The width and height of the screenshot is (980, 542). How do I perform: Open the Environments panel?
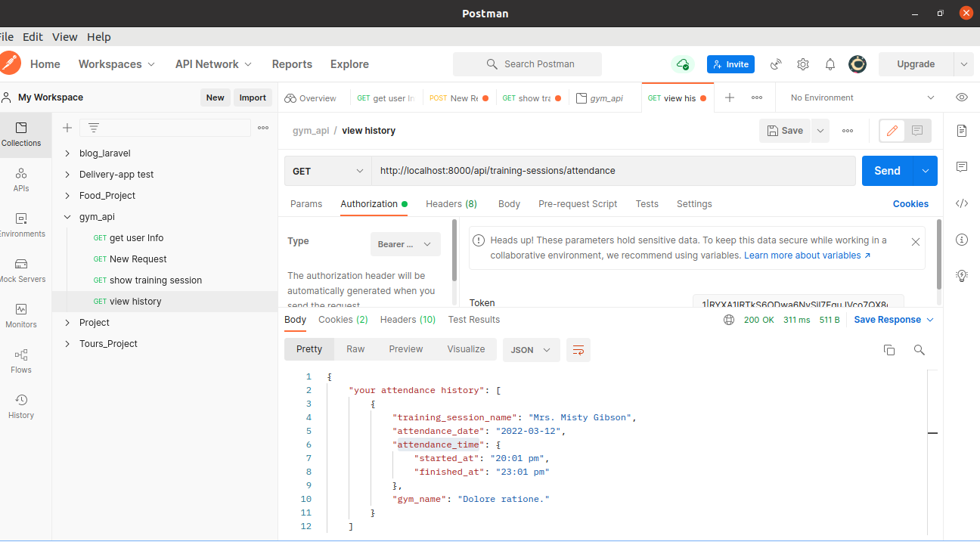pyautogui.click(x=20, y=225)
